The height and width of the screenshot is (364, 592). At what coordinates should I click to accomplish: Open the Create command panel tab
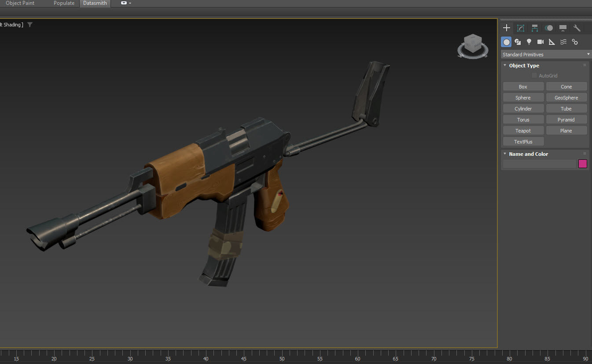[x=507, y=28]
